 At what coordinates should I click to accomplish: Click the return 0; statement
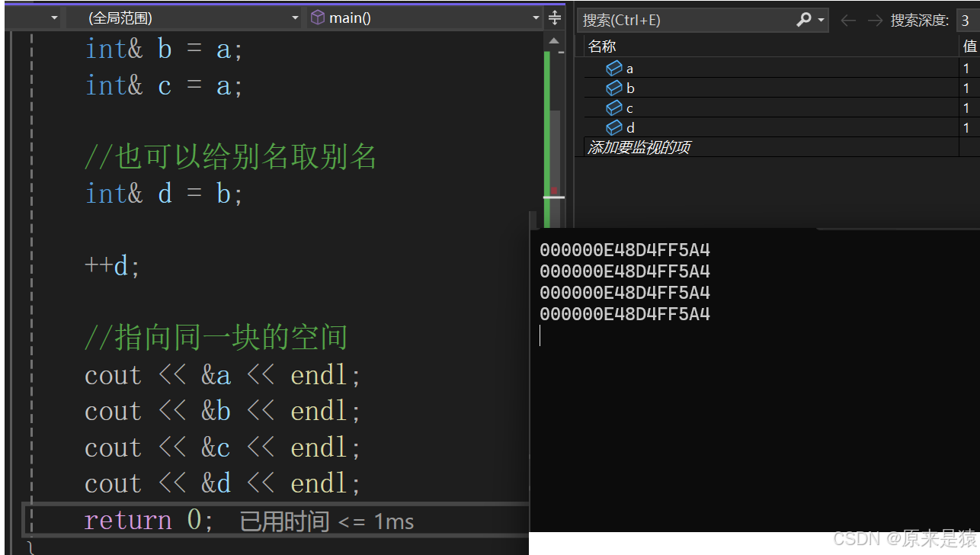[149, 520]
